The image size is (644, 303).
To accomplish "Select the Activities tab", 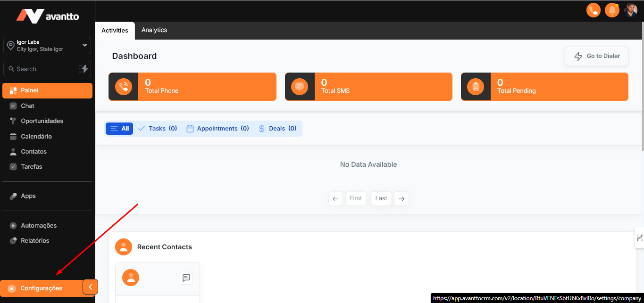I will 115,31.
